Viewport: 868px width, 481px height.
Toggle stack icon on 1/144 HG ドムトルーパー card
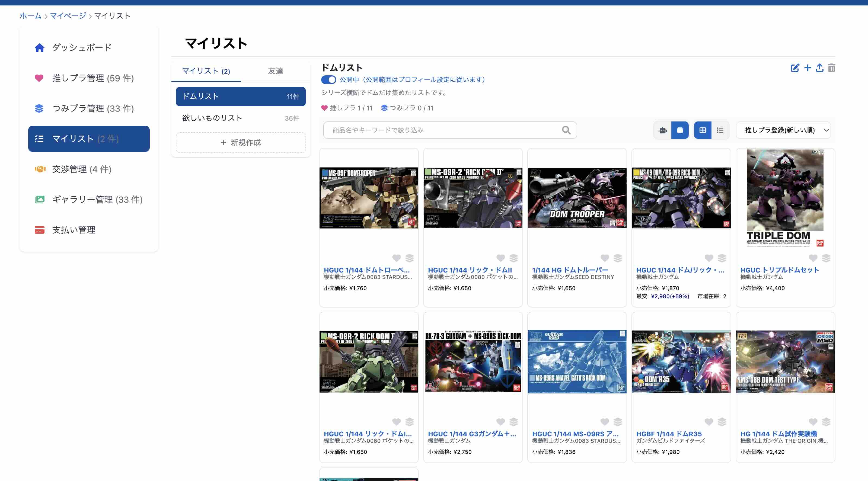618,258
